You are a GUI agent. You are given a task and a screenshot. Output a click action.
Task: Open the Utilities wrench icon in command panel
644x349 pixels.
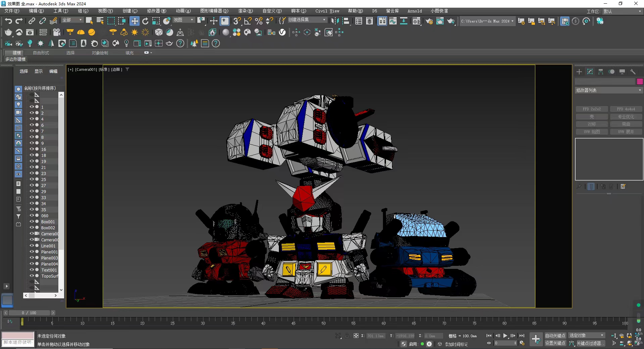pos(633,72)
